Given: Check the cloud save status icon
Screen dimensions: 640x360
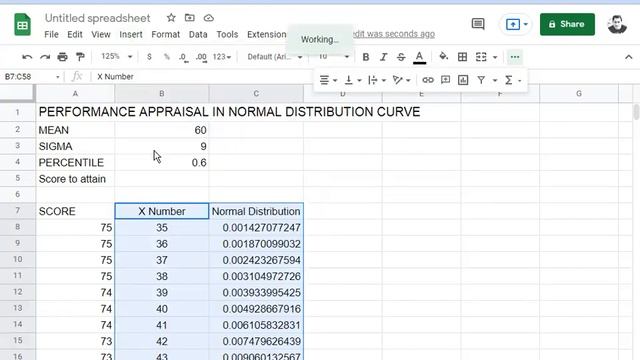Looking at the screenshot, I should point(209,18).
